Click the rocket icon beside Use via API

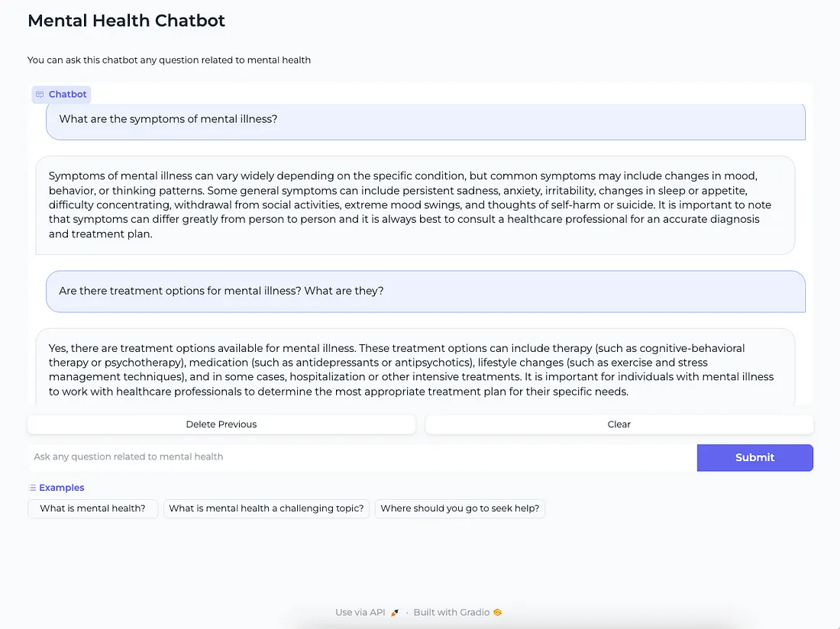[395, 612]
